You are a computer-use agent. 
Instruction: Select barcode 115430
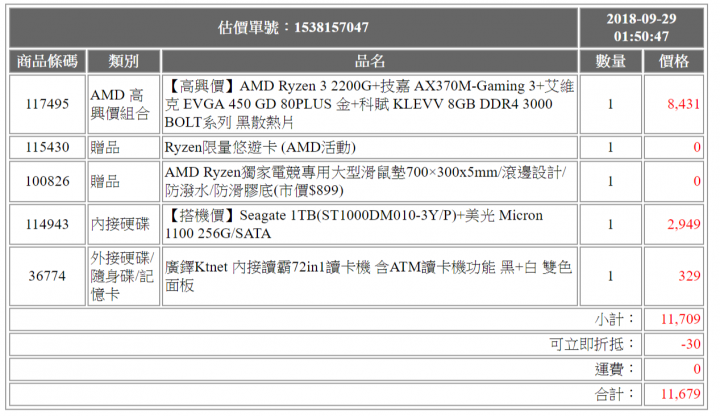point(47,147)
